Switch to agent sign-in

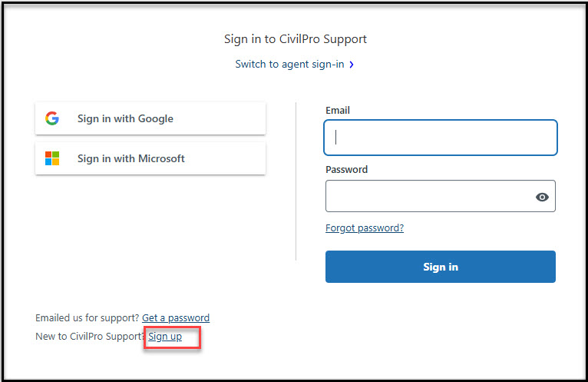coord(289,64)
